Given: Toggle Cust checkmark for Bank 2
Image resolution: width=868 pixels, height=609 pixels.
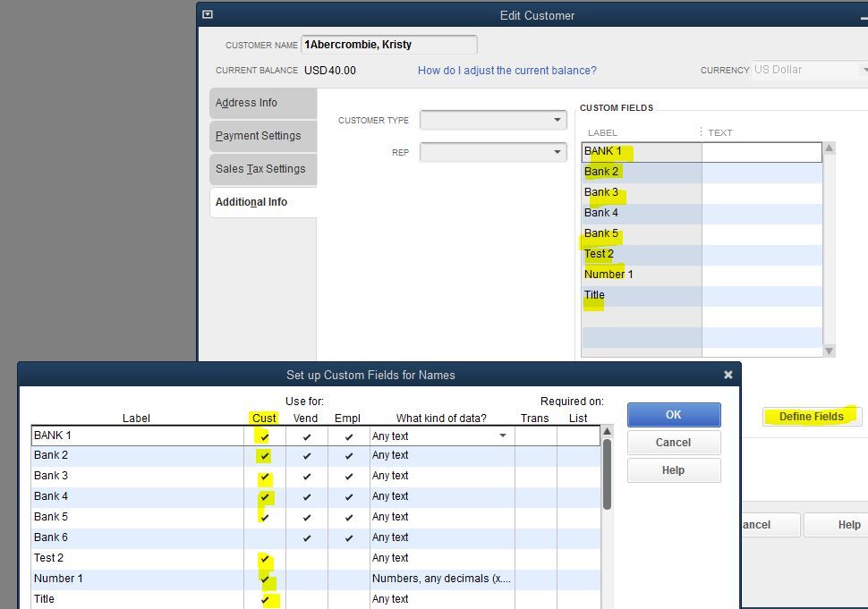Looking at the screenshot, I should pyautogui.click(x=265, y=456).
